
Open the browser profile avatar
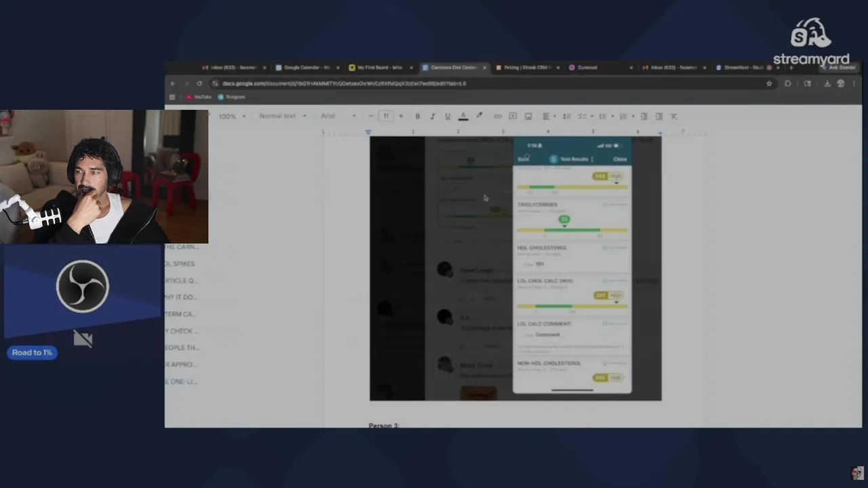841,83
